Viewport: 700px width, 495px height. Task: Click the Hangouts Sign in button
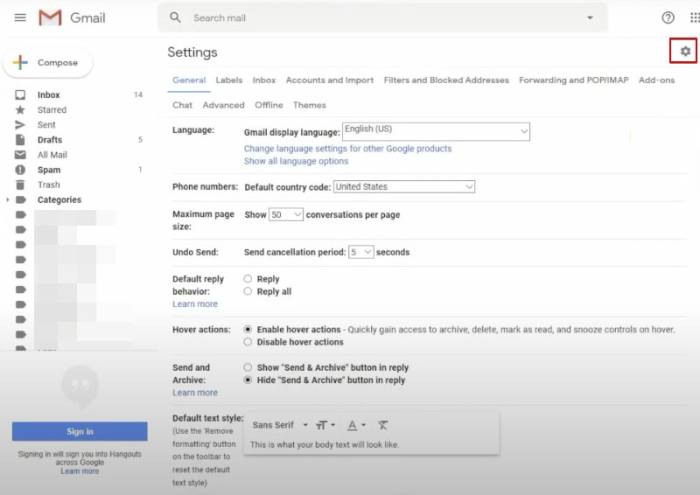click(79, 432)
